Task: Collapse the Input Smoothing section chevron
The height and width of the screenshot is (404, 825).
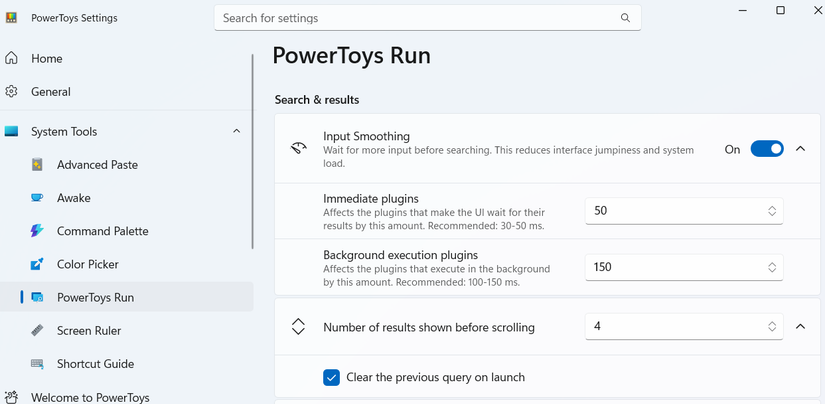Action: [x=800, y=149]
